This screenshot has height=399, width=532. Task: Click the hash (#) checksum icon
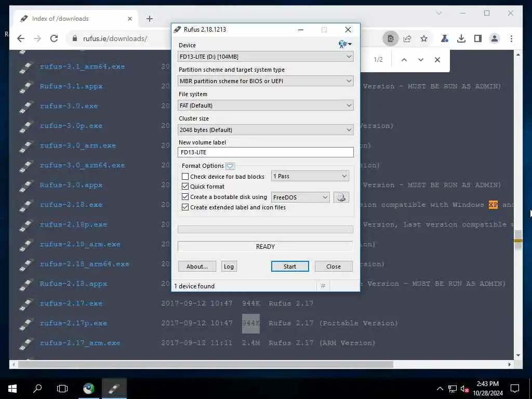323,286
